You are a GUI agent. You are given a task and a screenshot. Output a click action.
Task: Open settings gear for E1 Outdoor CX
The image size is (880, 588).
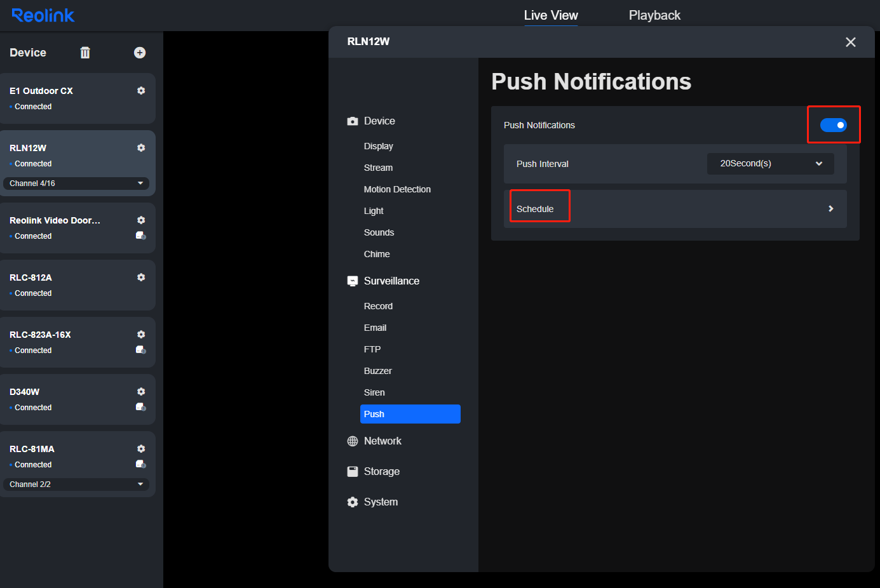pos(141,91)
